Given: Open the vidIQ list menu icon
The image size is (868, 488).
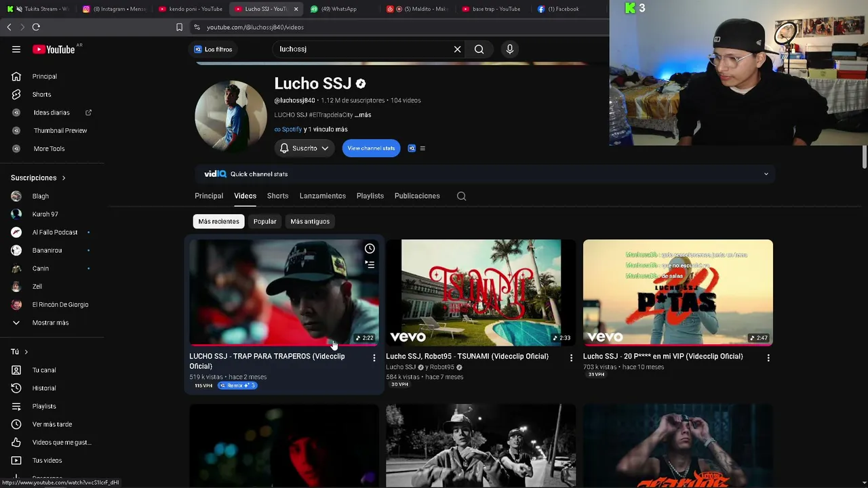Looking at the screenshot, I should [x=422, y=148].
